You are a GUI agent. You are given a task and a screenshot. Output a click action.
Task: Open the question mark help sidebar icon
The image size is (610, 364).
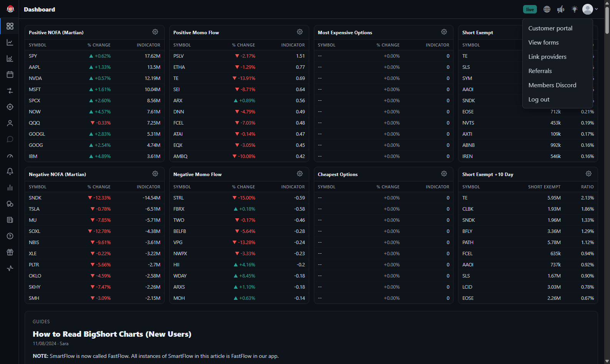10,236
